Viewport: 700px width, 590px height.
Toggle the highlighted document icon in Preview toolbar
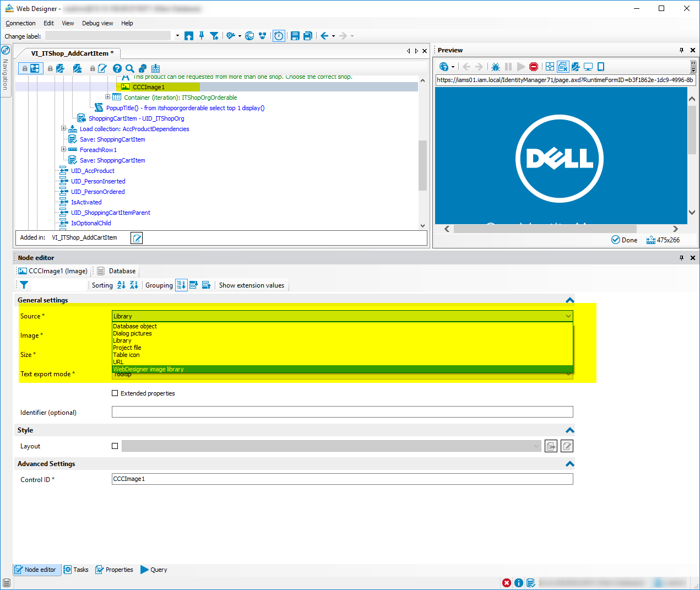[x=563, y=67]
